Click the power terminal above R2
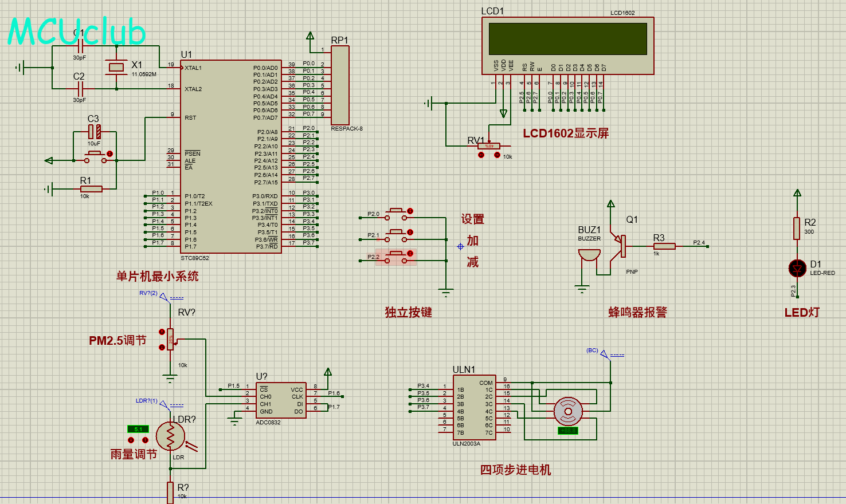Screen dimensions: 846x504 [x=797, y=193]
